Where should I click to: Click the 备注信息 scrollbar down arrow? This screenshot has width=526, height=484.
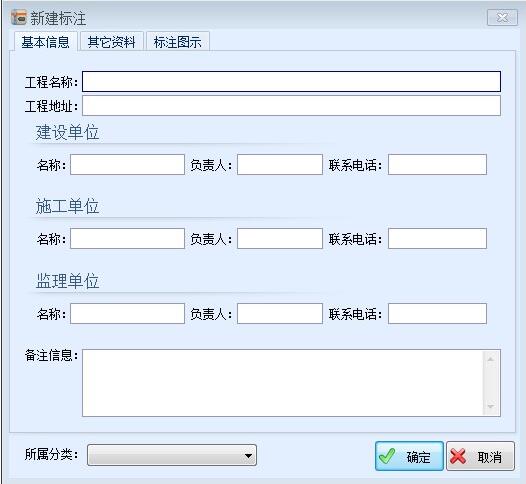491,407
